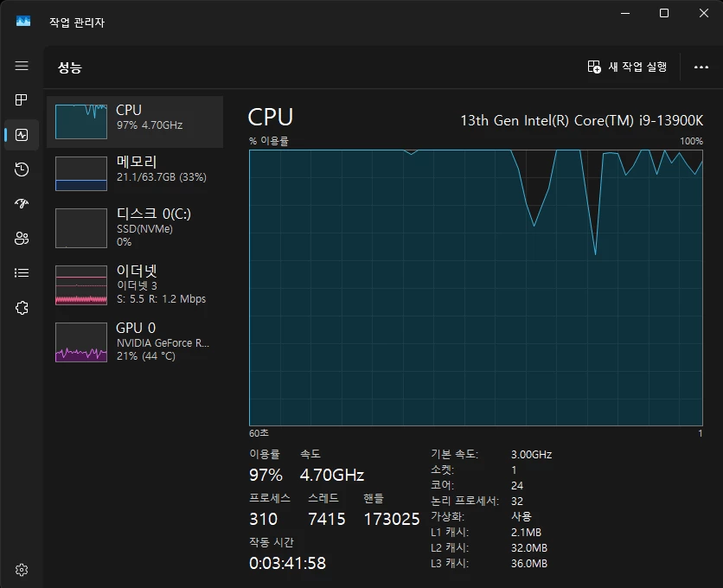Click the 코어 count value 24
This screenshot has height=588, width=723.
517,486
